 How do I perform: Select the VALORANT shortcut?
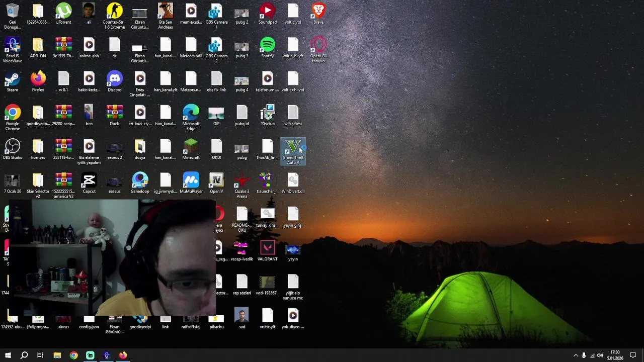(x=267, y=250)
